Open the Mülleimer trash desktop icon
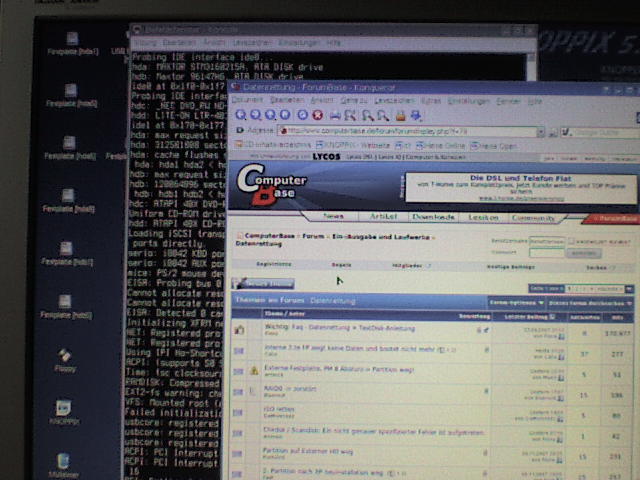The image size is (640, 480). tap(63, 465)
